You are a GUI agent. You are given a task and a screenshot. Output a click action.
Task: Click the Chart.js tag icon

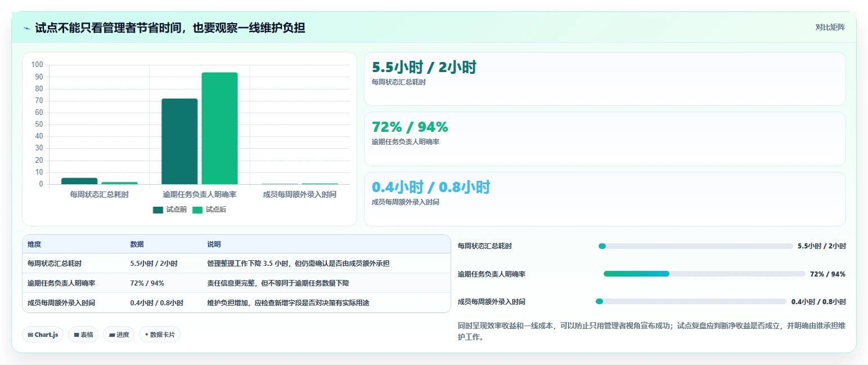(30, 335)
